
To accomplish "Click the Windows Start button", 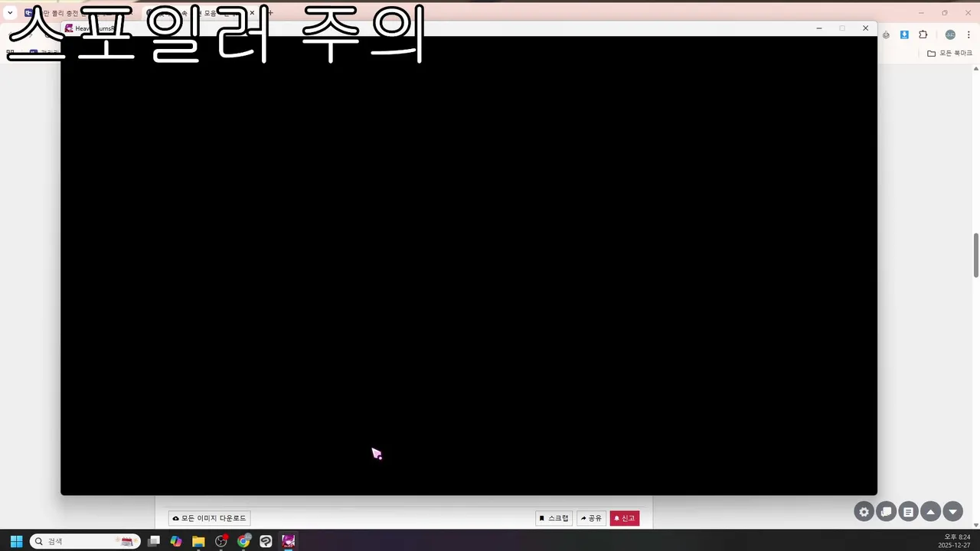I will [16, 541].
